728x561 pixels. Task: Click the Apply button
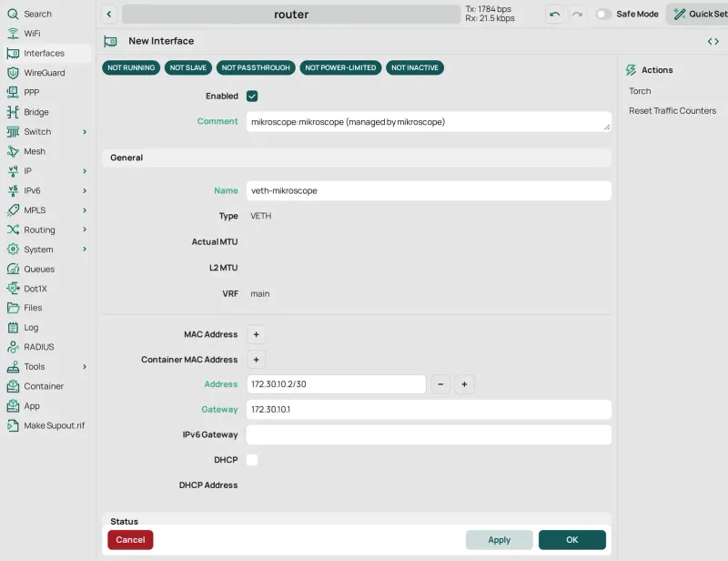point(499,540)
